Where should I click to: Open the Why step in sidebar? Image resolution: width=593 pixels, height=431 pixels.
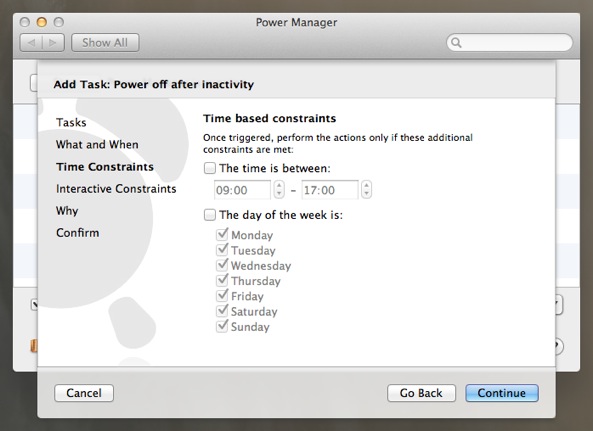(x=67, y=211)
